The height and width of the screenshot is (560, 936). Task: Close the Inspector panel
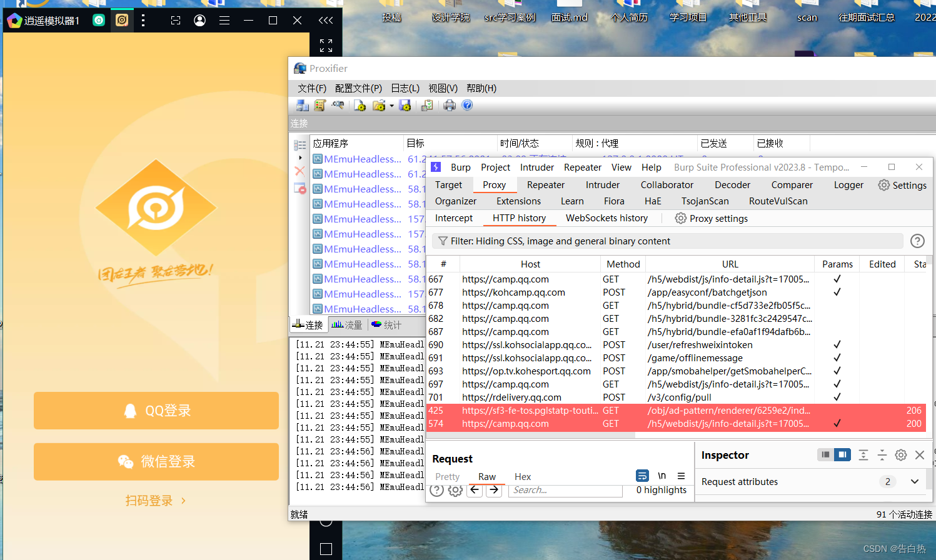(x=920, y=455)
